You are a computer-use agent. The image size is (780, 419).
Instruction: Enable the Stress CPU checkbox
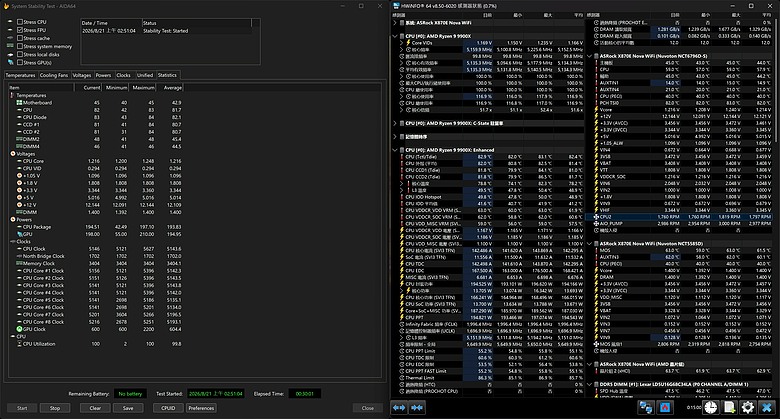[x=20, y=22]
